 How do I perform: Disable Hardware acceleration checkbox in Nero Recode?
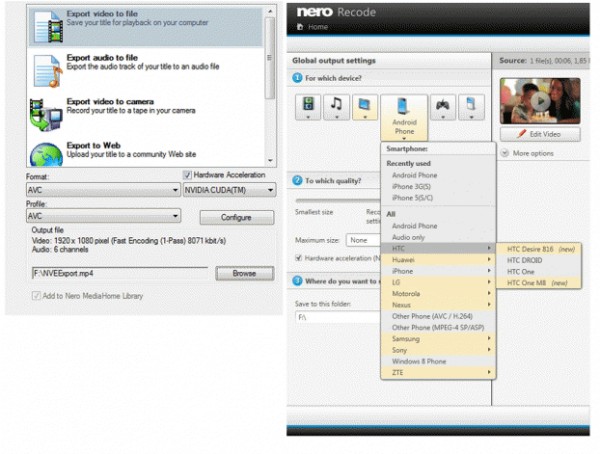(297, 258)
